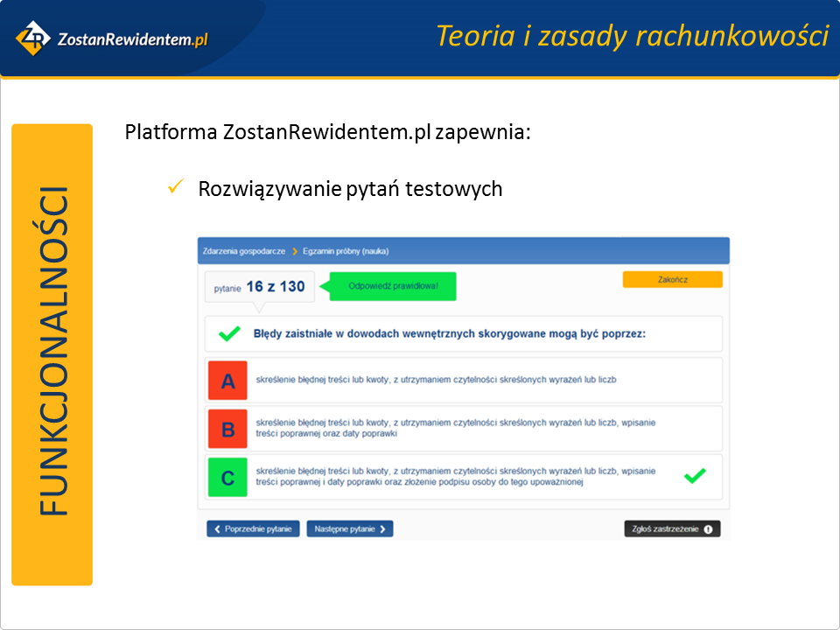
Task: Click the green Odpowiedź prawidłowa! banner
Action: (x=393, y=286)
